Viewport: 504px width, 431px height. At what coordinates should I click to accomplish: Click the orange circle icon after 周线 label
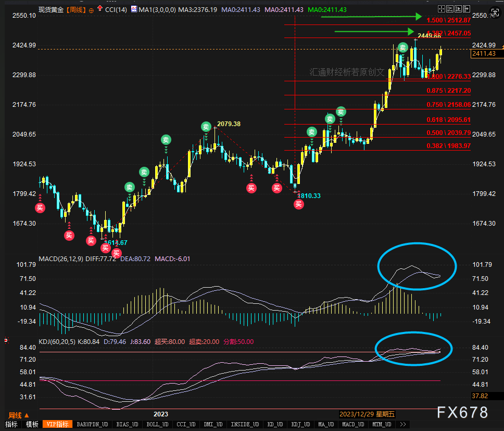[x=92, y=10]
